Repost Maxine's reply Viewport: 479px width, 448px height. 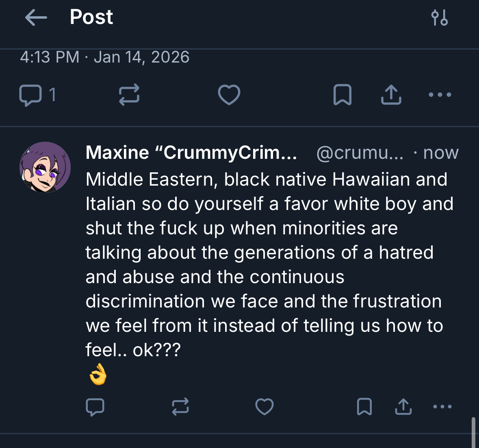180,407
